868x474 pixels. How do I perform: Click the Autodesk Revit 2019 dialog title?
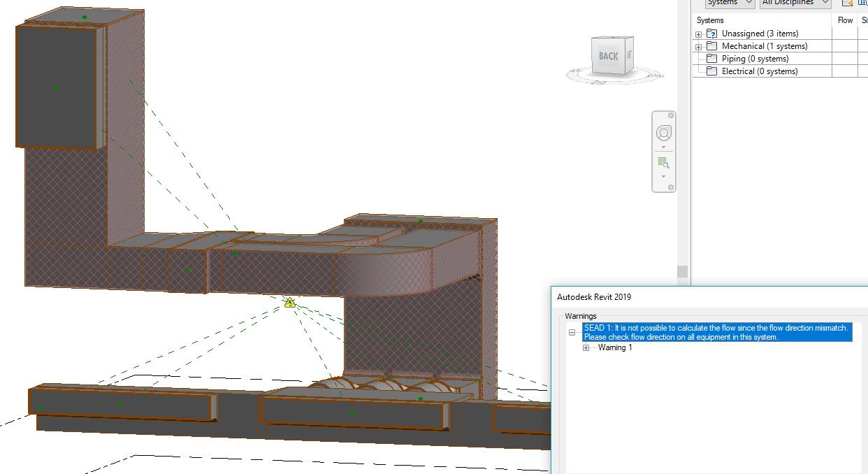click(593, 297)
